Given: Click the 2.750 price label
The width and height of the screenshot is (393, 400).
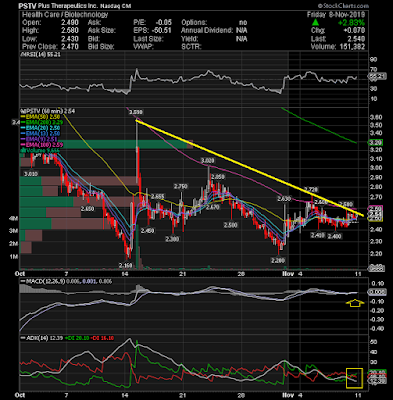Looking at the screenshot, I should [x=181, y=186].
